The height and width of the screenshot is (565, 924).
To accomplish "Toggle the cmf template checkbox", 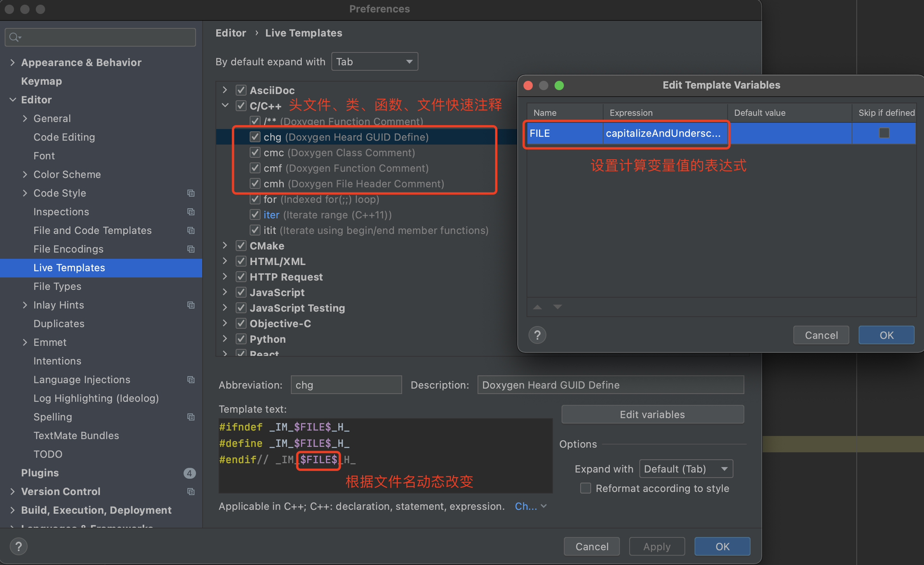I will (x=255, y=168).
